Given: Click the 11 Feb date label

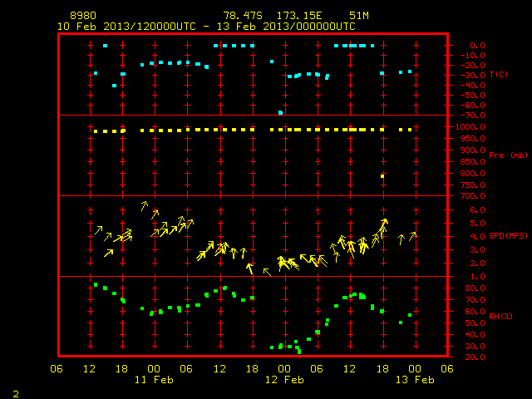Looking at the screenshot, I should click(154, 380).
